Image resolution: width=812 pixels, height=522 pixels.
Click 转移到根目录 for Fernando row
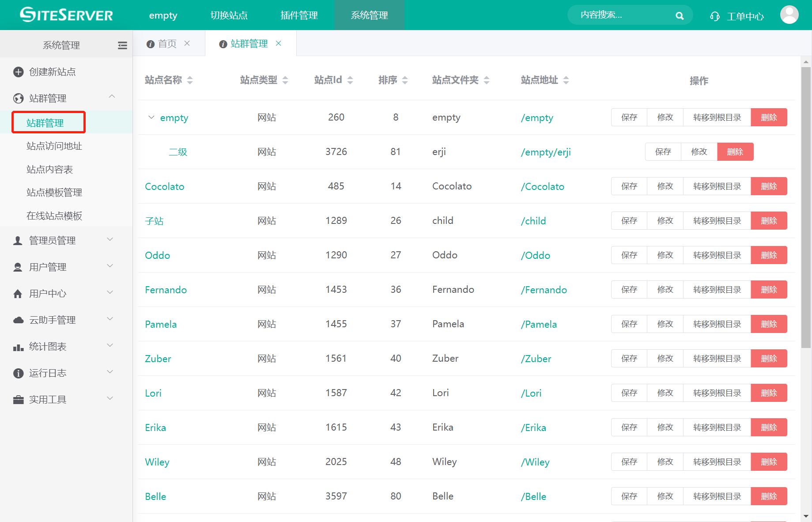[717, 290]
